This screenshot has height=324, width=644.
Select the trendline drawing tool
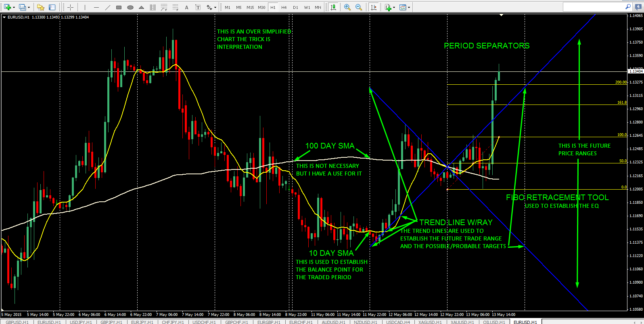[107, 7]
